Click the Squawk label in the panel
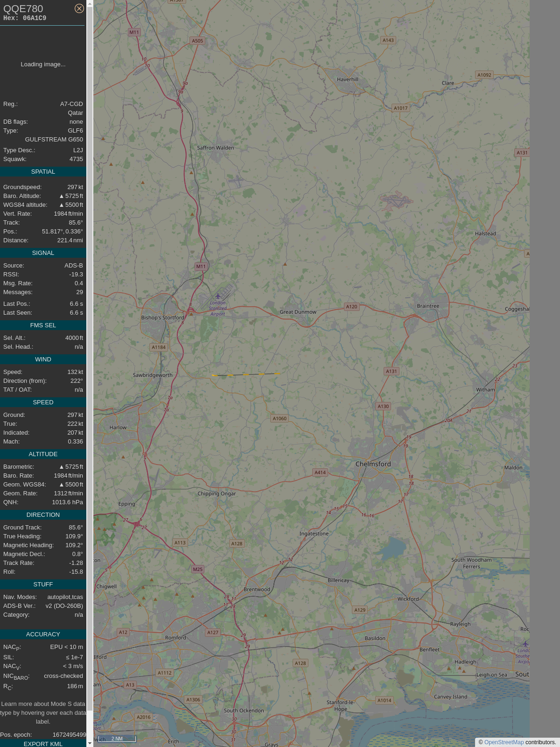This screenshot has width=560, height=747. point(15,159)
